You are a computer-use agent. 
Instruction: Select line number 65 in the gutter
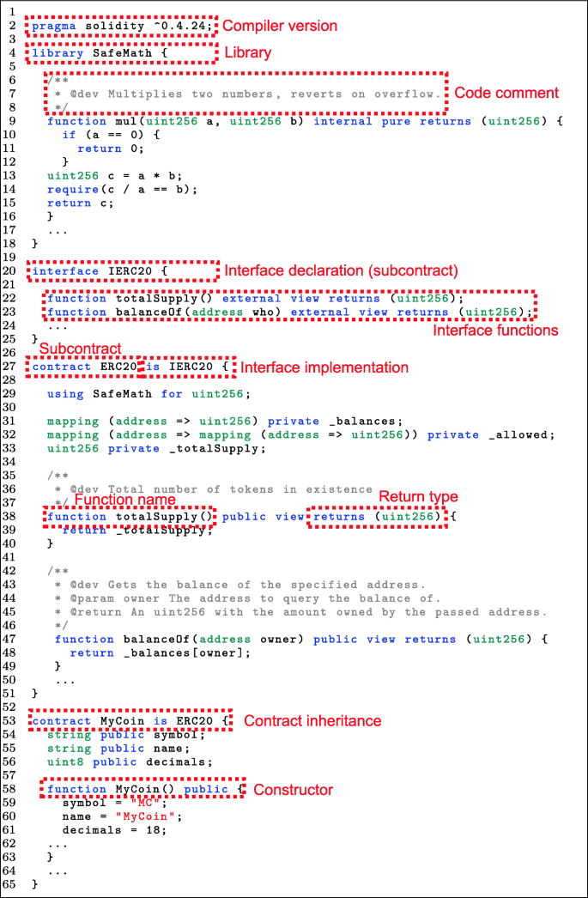point(9,885)
